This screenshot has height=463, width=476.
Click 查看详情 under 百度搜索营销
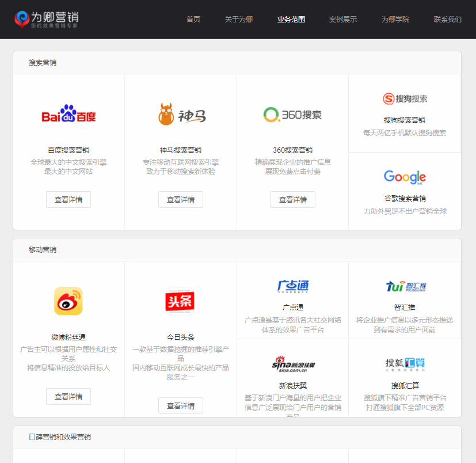point(68,199)
